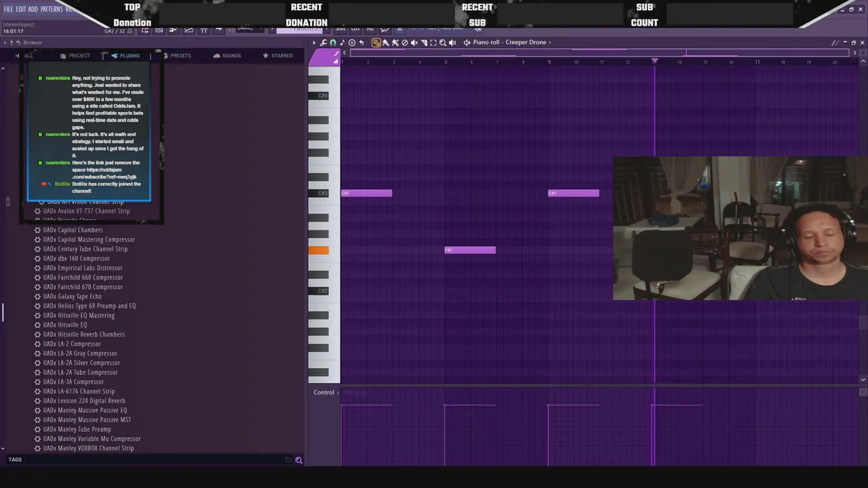Select the F#2 note in piano roll
The image size is (868, 488).
(470, 250)
